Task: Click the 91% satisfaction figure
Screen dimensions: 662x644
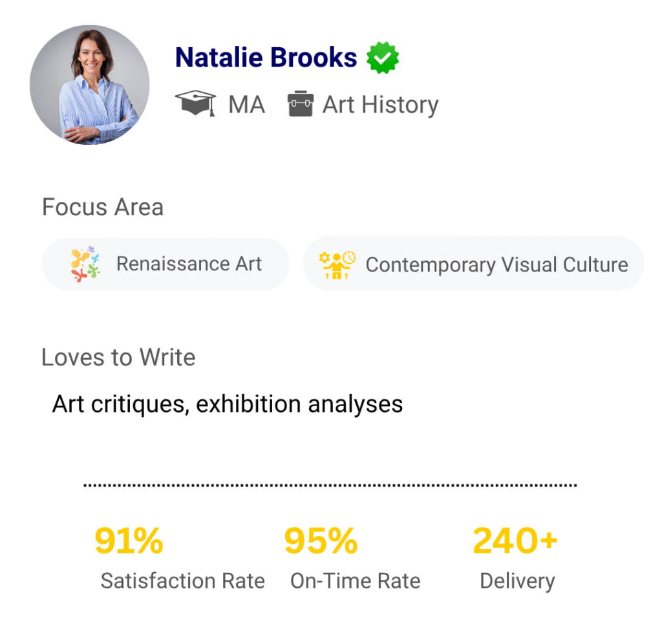Action: (x=129, y=541)
